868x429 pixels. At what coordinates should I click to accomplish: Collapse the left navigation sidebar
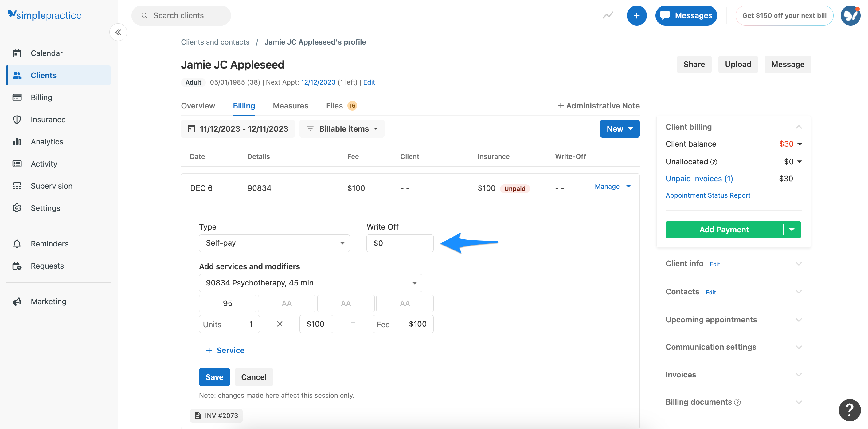(x=118, y=32)
